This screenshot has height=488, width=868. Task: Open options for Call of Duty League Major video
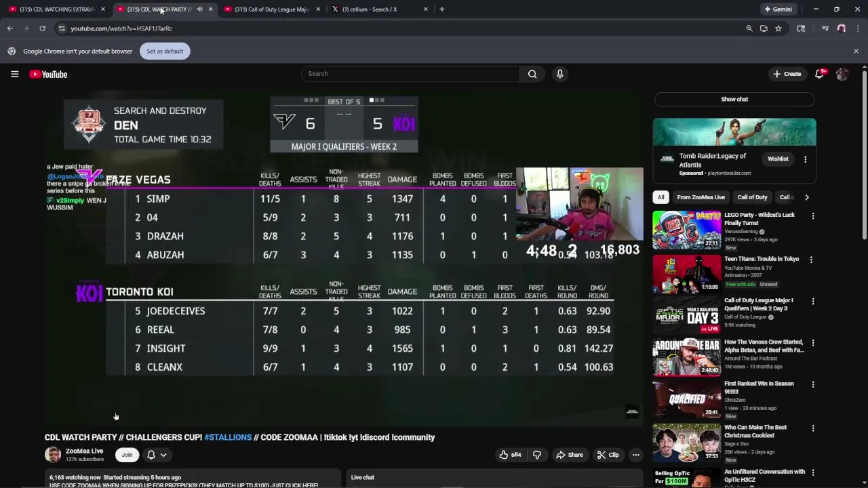click(812, 302)
